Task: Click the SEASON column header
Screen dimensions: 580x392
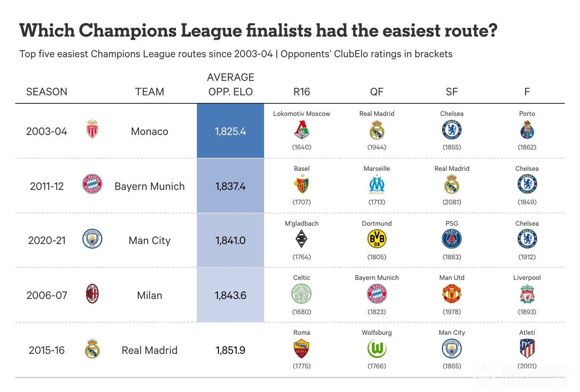Action: coord(47,92)
